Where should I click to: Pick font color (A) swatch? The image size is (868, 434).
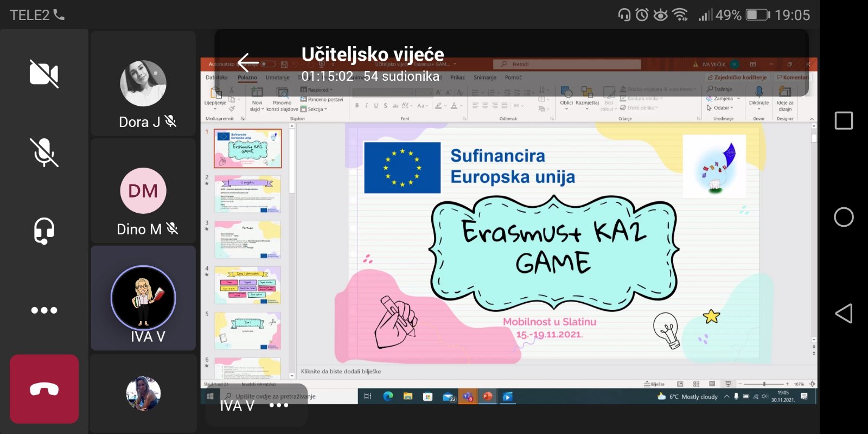(455, 106)
